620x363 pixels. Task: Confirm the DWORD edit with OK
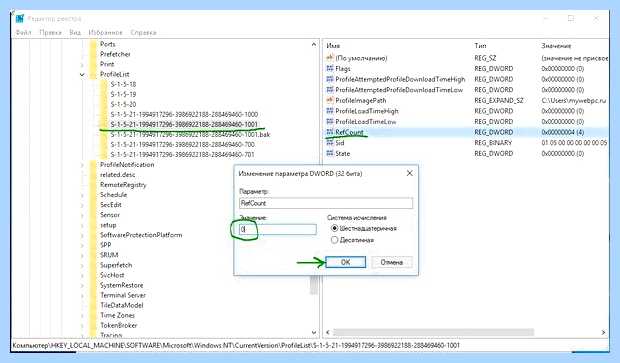pyautogui.click(x=346, y=262)
